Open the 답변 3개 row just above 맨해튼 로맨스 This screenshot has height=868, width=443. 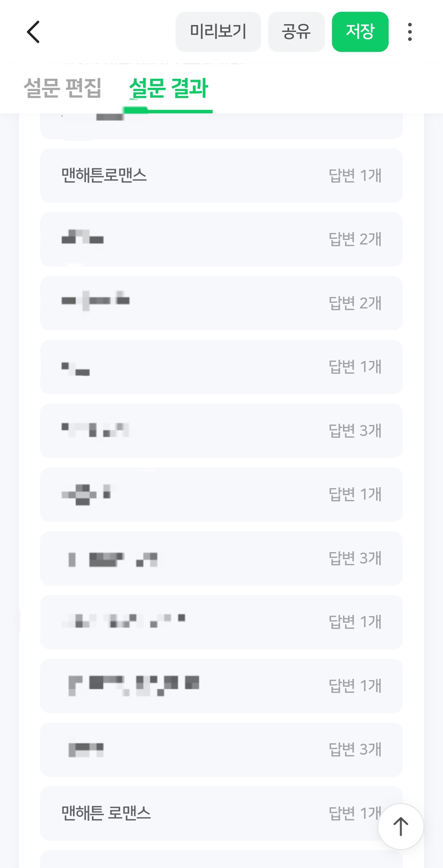pos(221,749)
